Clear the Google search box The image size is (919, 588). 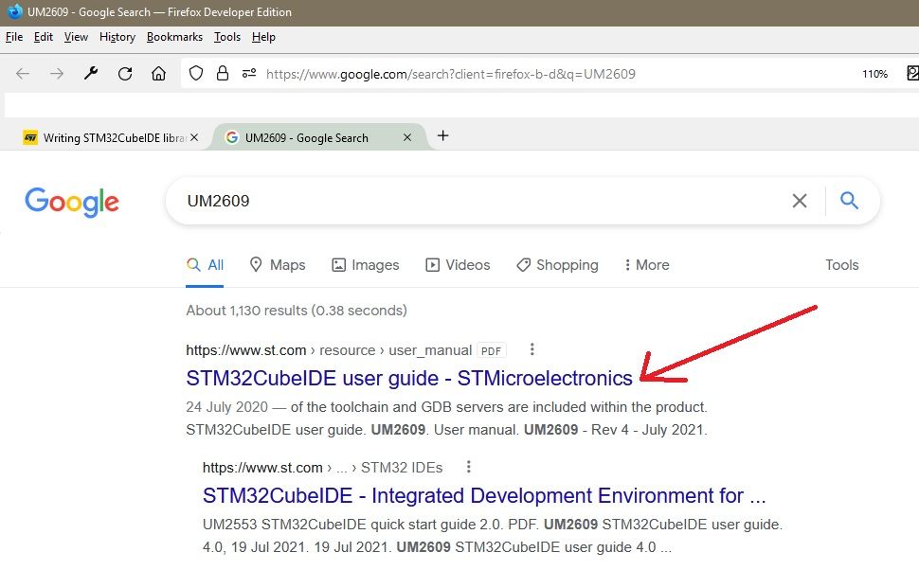[x=800, y=201]
